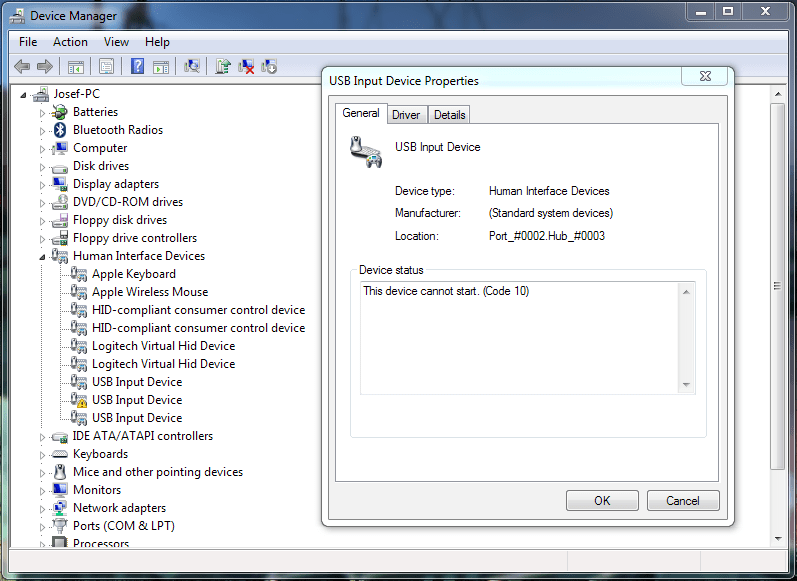The height and width of the screenshot is (581, 797).
Task: Select the Display adapters icon
Action: click(x=60, y=184)
